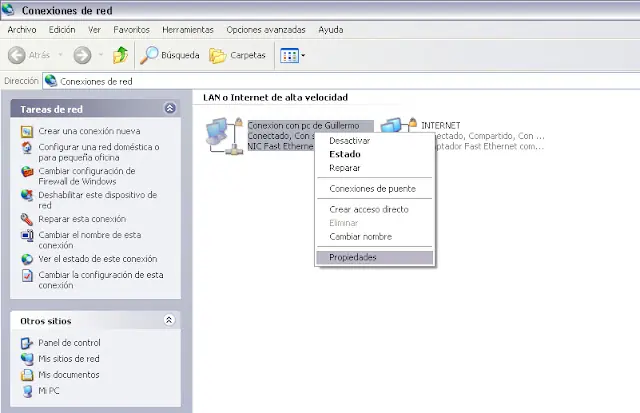640x413 pixels.
Task: Choose Propiedades in the context menu
Action: coord(375,258)
